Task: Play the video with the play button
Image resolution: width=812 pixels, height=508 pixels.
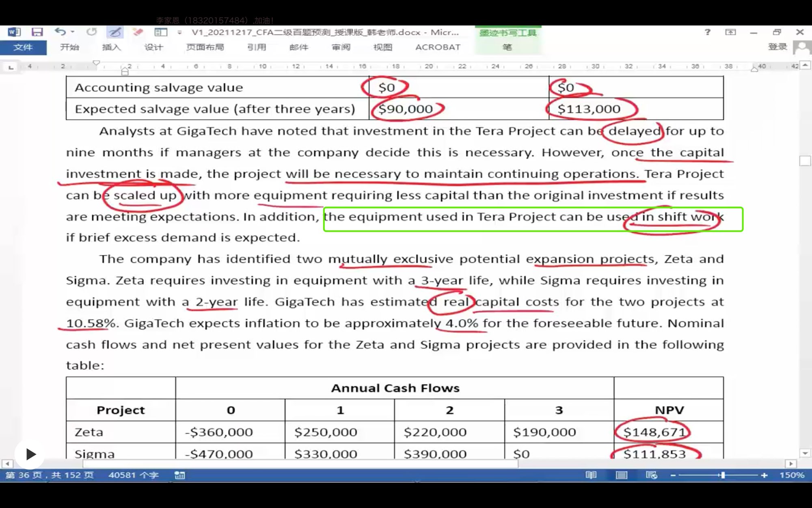Action: 30,454
